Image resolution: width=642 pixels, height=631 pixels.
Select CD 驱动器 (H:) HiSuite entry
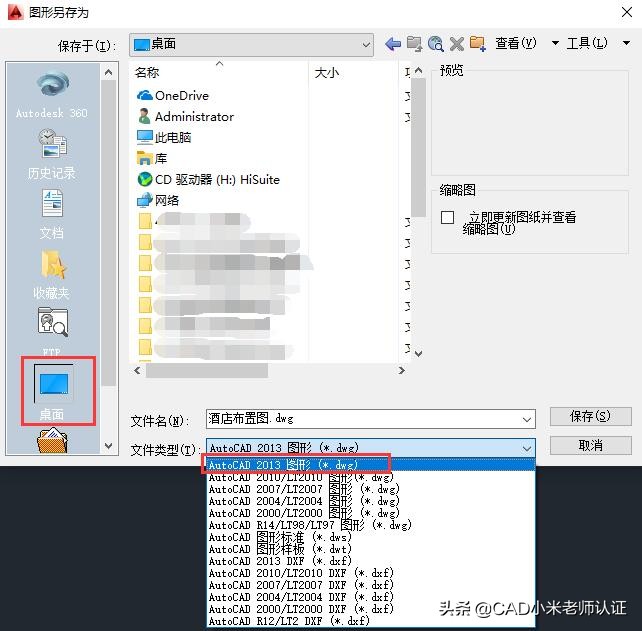click(208, 179)
